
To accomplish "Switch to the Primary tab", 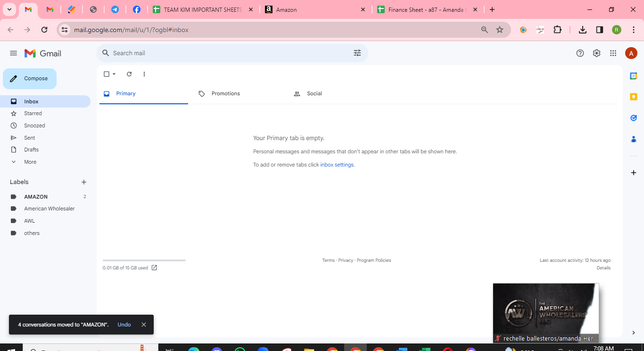I will [144, 93].
